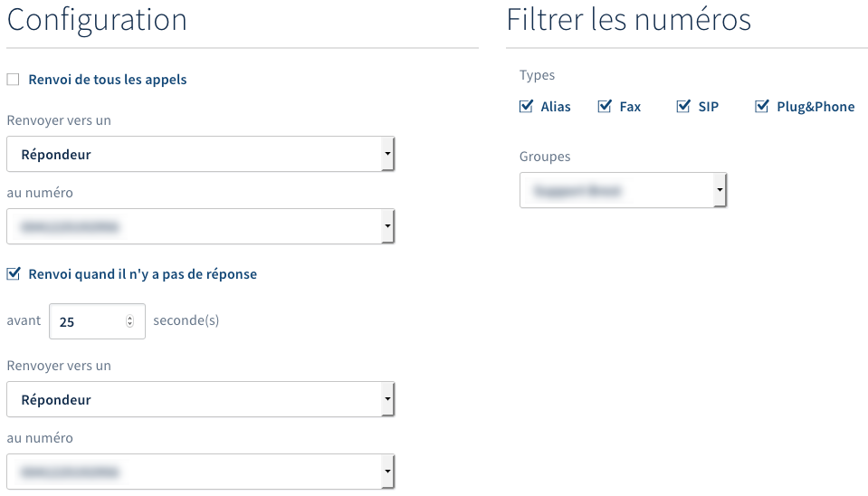Click the Configuration section heading
Screen dimensions: 868x496
tap(97, 20)
